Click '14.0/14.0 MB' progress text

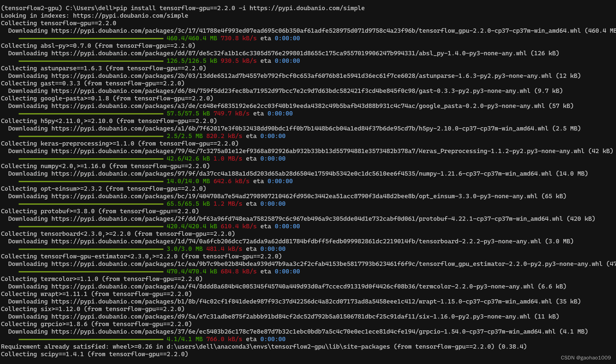(188, 181)
